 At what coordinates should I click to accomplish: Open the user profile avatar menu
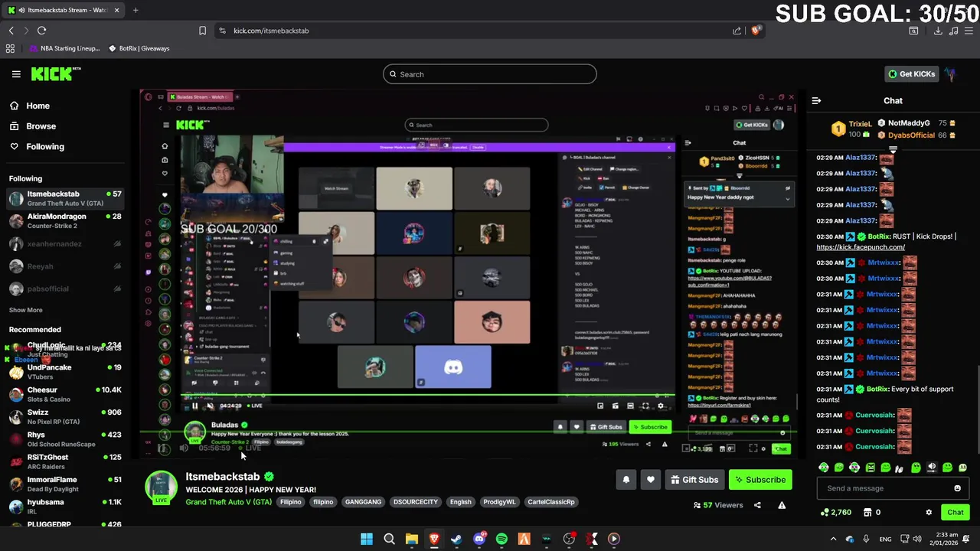pos(950,74)
